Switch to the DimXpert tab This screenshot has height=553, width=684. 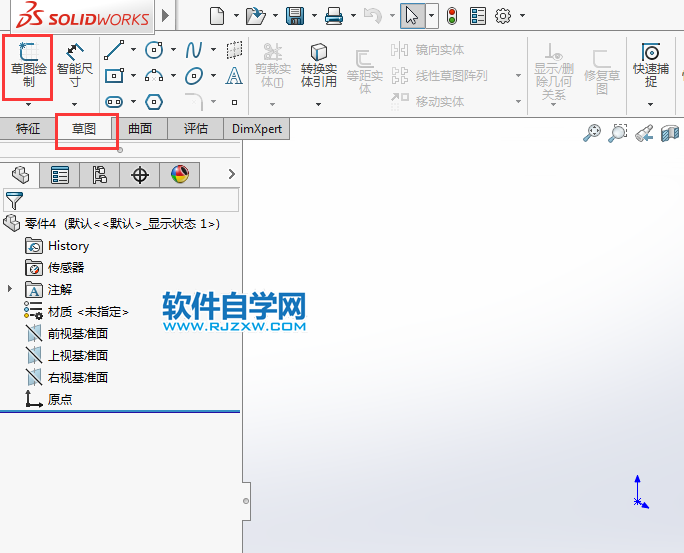point(257,129)
